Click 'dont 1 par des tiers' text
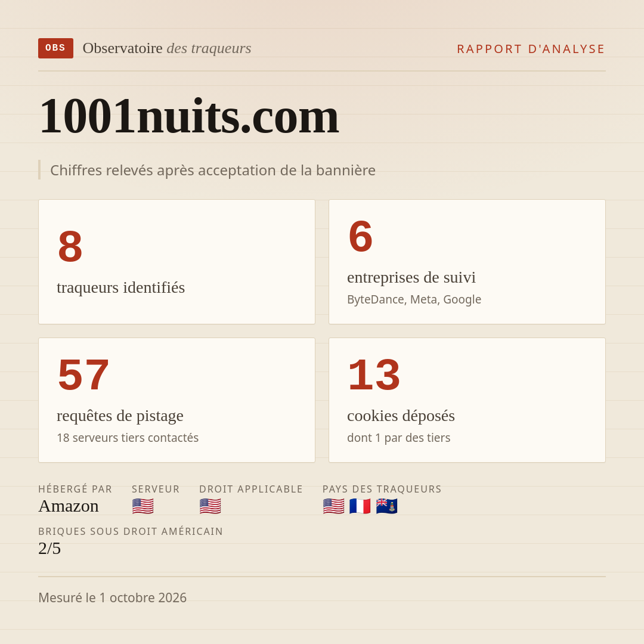 tap(399, 438)
